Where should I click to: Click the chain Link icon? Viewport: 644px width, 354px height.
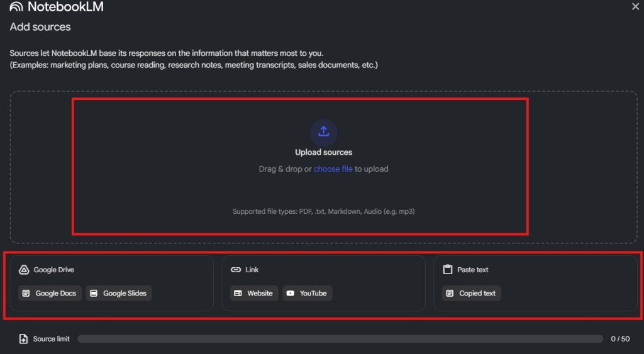coord(236,270)
